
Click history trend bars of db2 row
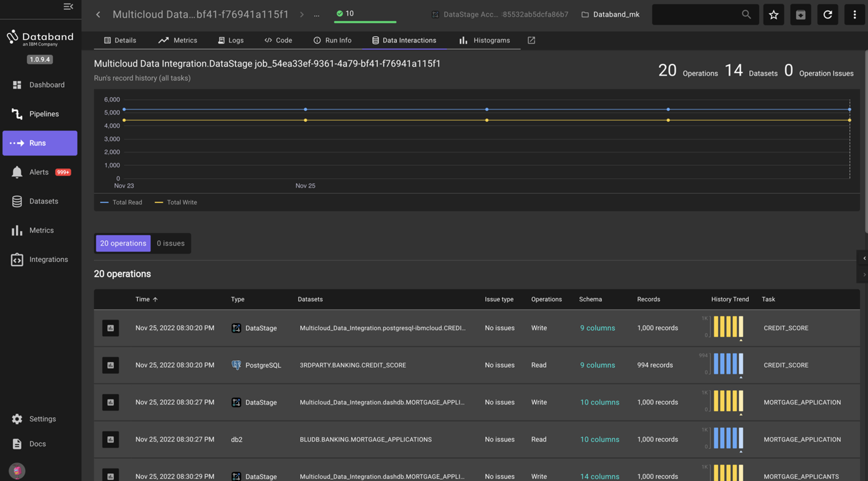pos(728,438)
